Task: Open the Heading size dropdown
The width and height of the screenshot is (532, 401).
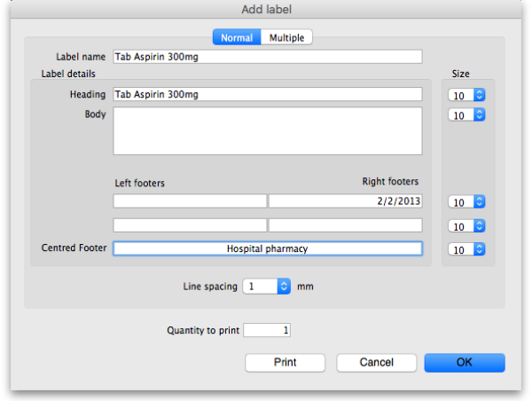Action: coord(467,94)
